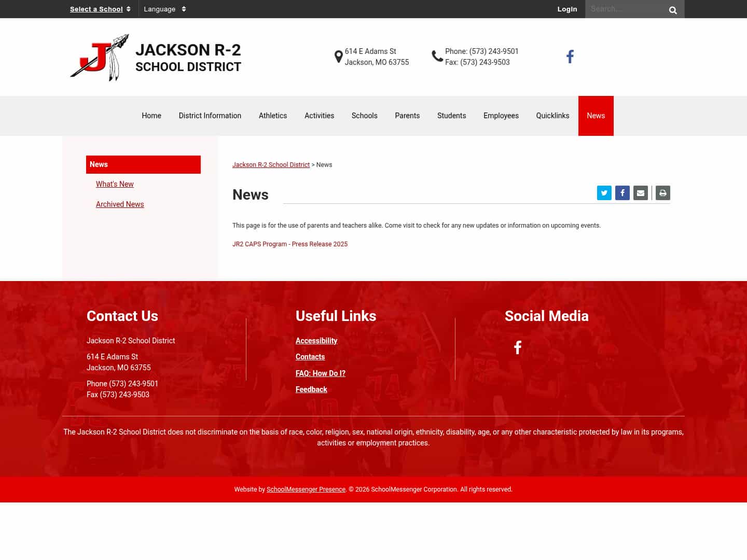The width and height of the screenshot is (747, 560).
Task: Click the search magnifier icon
Action: [673, 9]
